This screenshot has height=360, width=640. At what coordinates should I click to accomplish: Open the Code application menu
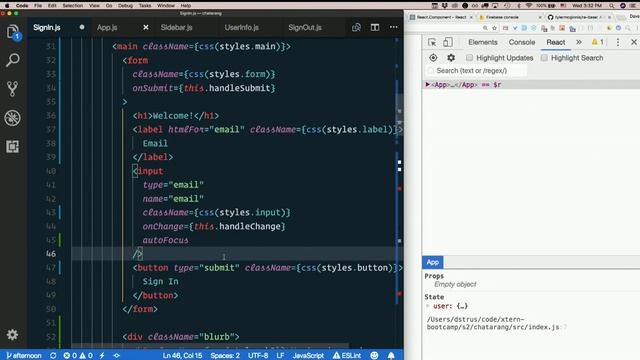click(22, 6)
